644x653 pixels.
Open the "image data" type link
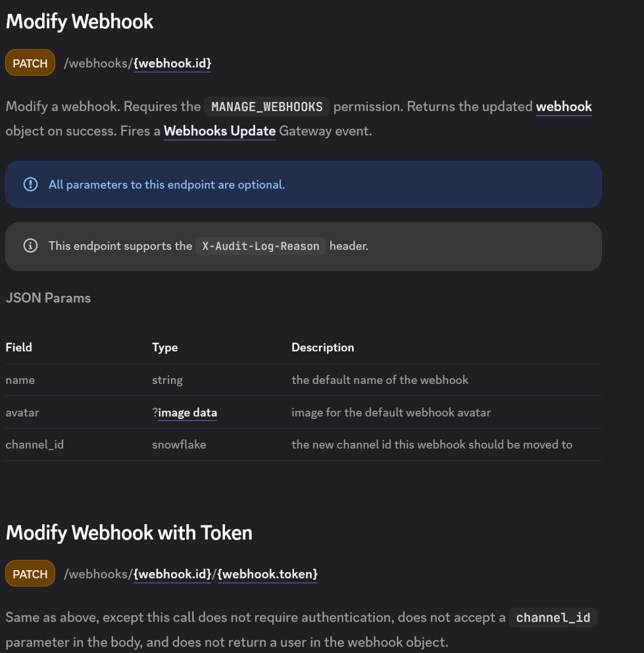[187, 413]
